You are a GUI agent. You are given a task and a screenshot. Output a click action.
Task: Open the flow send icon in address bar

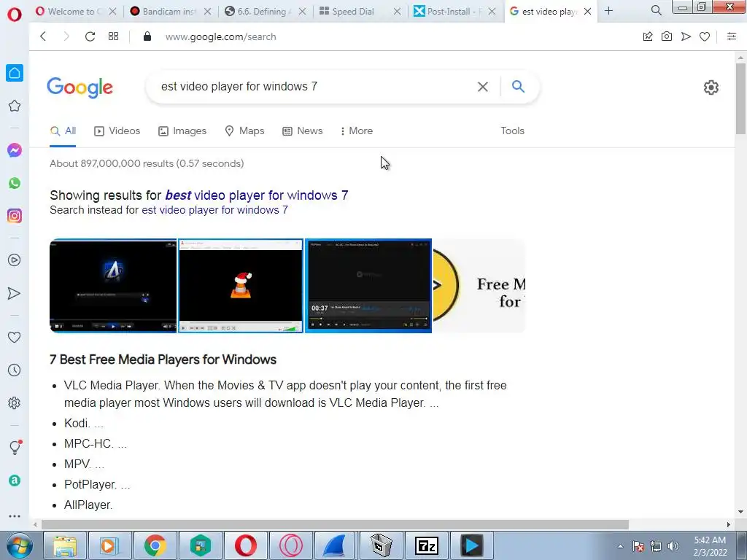pyautogui.click(x=686, y=36)
